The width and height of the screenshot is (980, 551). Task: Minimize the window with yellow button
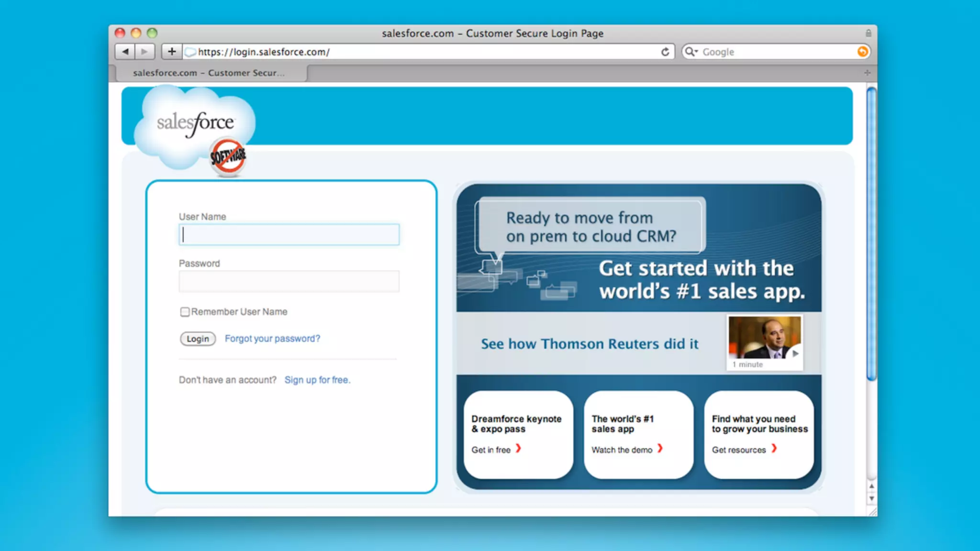click(x=136, y=33)
